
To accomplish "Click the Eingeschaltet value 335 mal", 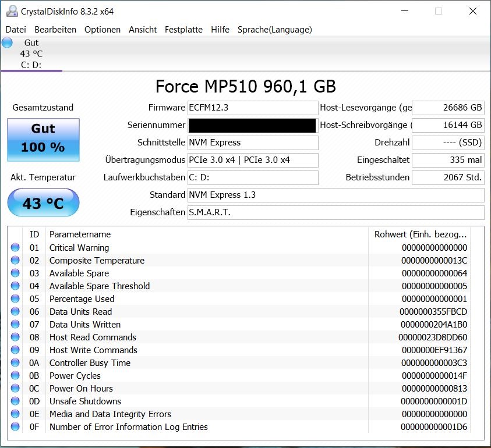I will point(448,160).
